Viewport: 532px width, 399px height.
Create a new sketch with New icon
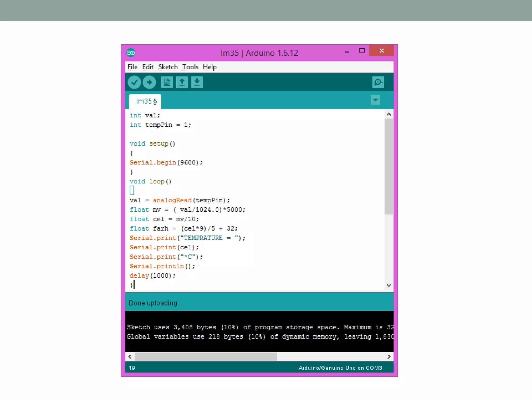click(167, 83)
